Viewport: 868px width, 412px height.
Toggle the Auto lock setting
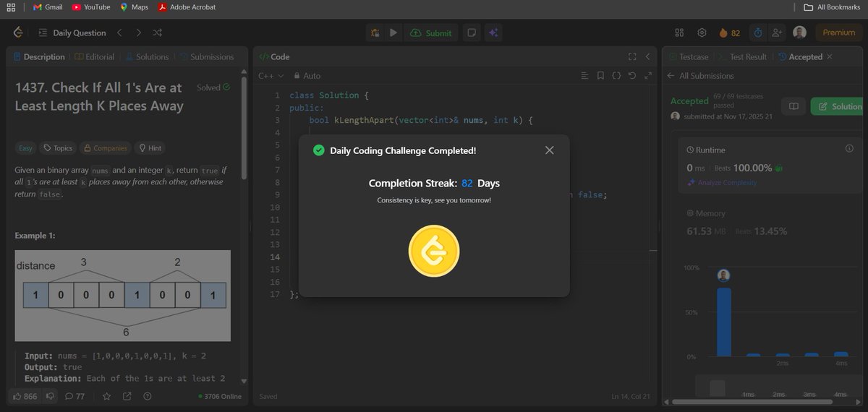[307, 75]
